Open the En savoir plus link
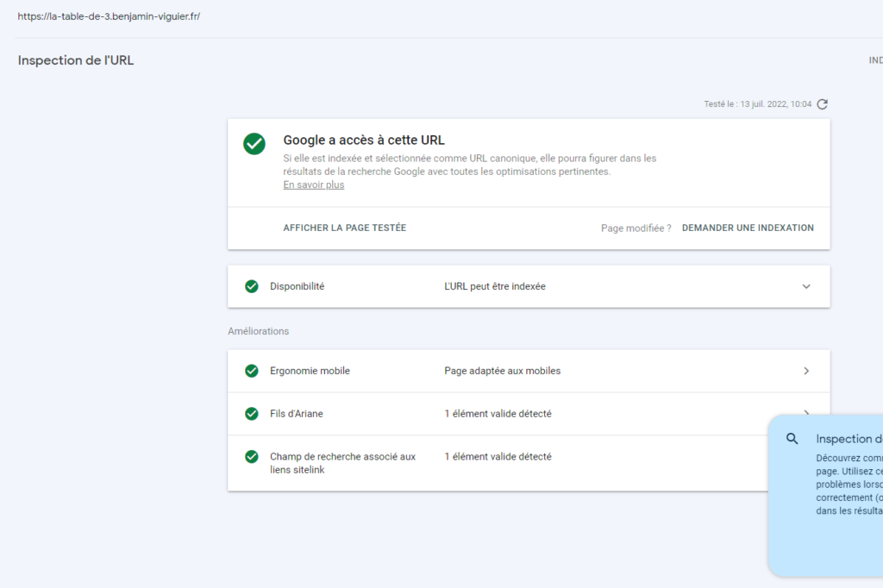883x588 pixels. pos(313,185)
